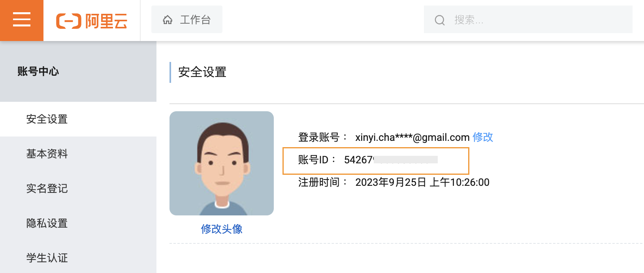Click the Alibaba Cloud bracket logo icon
644x273 pixels.
(x=69, y=21)
